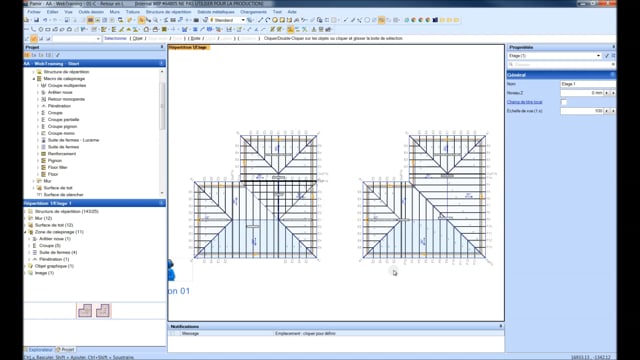Expand the Surface de toit project node

point(34,188)
